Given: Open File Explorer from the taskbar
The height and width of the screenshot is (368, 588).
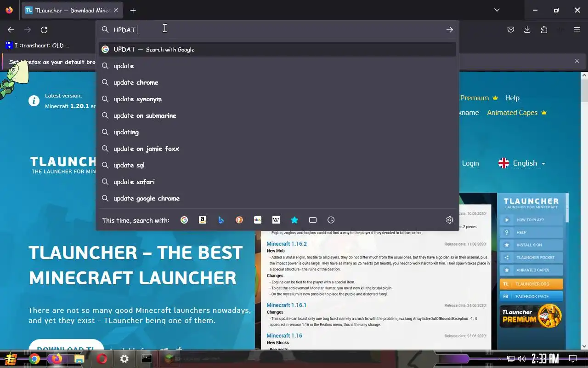Looking at the screenshot, I should click(79, 359).
